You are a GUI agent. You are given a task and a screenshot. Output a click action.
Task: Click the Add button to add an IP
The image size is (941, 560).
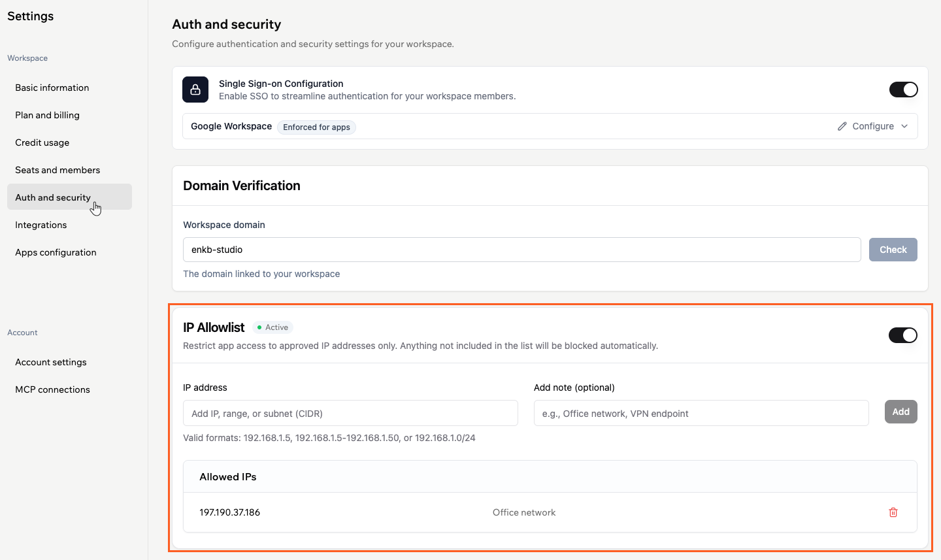900,412
